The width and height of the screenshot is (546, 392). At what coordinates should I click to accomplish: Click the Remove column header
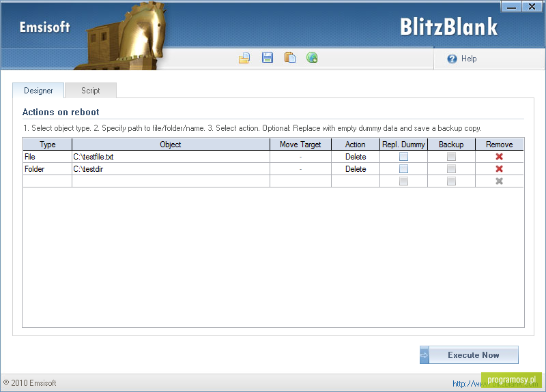click(x=500, y=145)
